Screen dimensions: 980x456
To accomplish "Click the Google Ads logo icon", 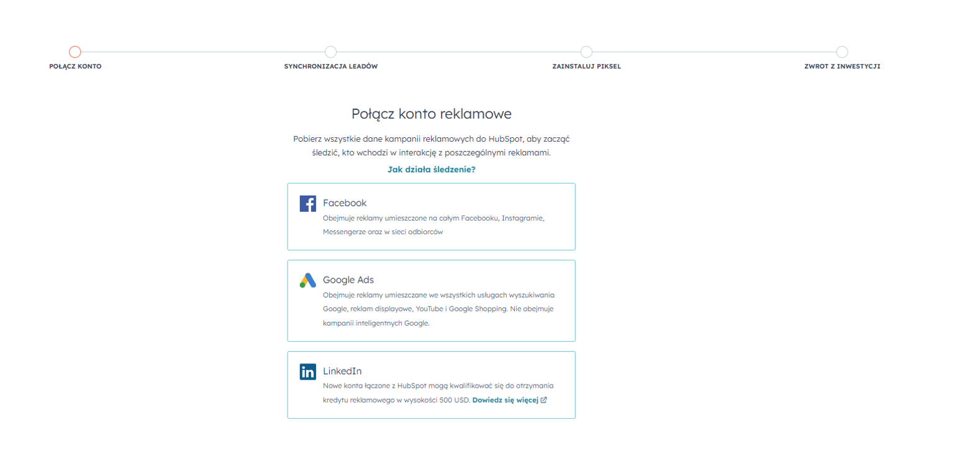I will tap(307, 280).
